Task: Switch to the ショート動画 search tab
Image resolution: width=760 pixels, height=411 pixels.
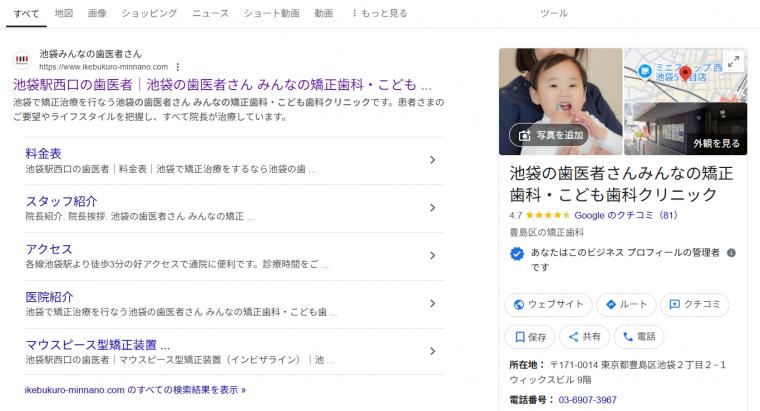Action: click(x=271, y=13)
